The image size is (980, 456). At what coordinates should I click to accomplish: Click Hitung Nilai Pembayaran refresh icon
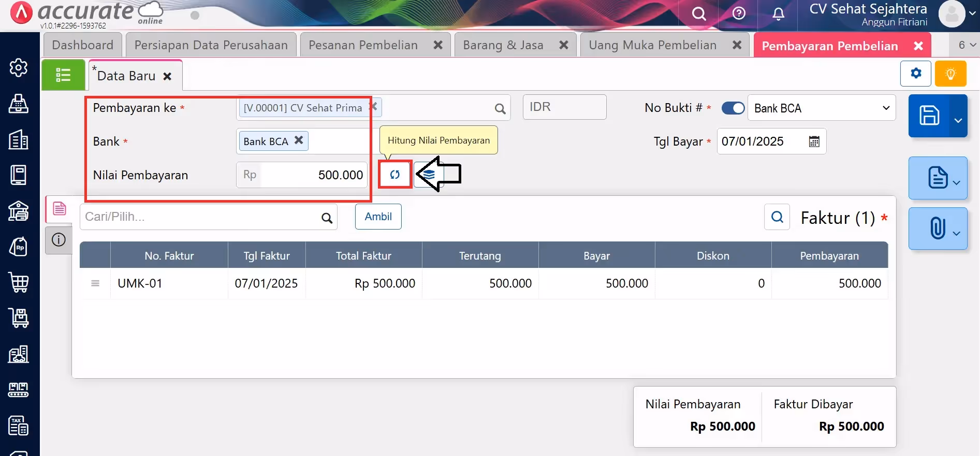pos(395,175)
